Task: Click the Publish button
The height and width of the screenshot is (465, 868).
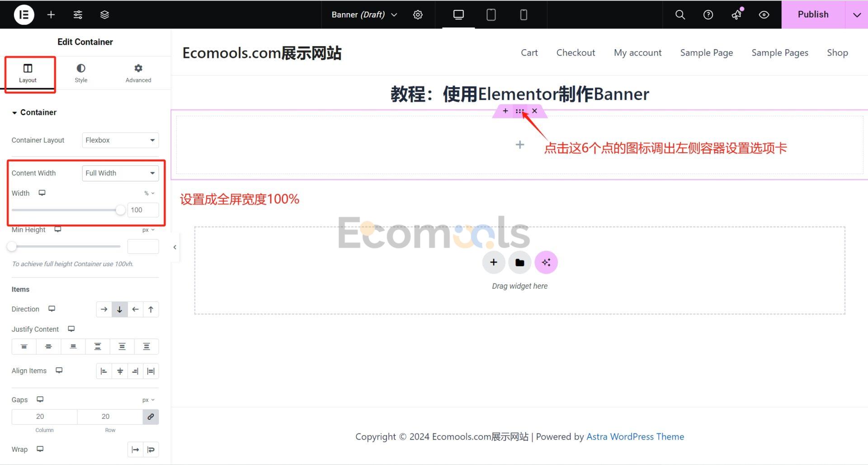Action: (x=813, y=14)
